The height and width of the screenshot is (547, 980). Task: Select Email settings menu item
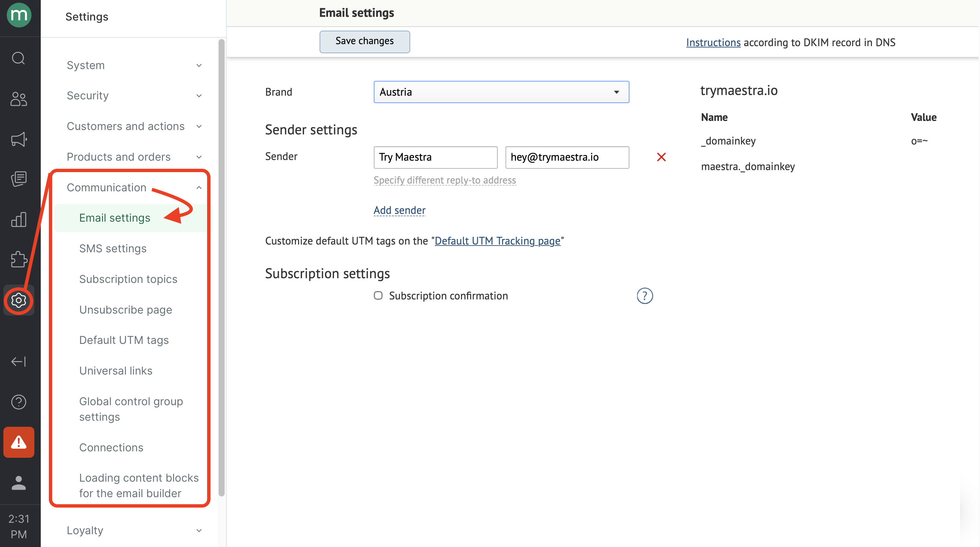(x=131, y=218)
